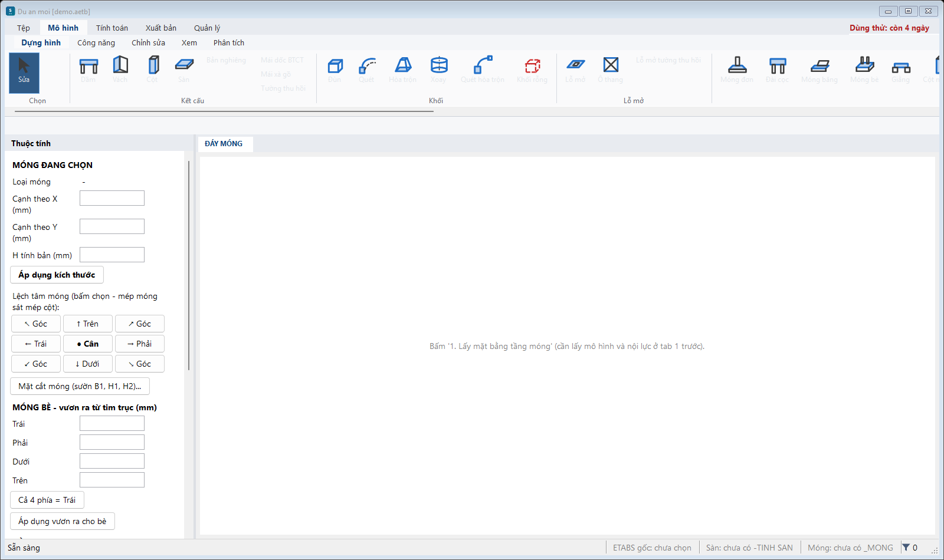Click the Giằng tie beam tool
Viewport: 944px width, 560px height.
[901, 70]
